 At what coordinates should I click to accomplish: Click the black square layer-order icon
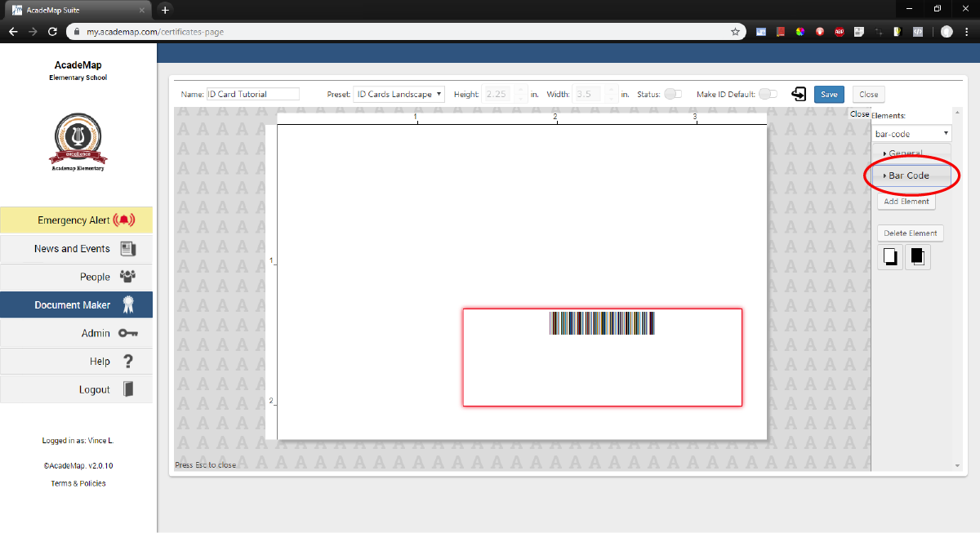(917, 257)
